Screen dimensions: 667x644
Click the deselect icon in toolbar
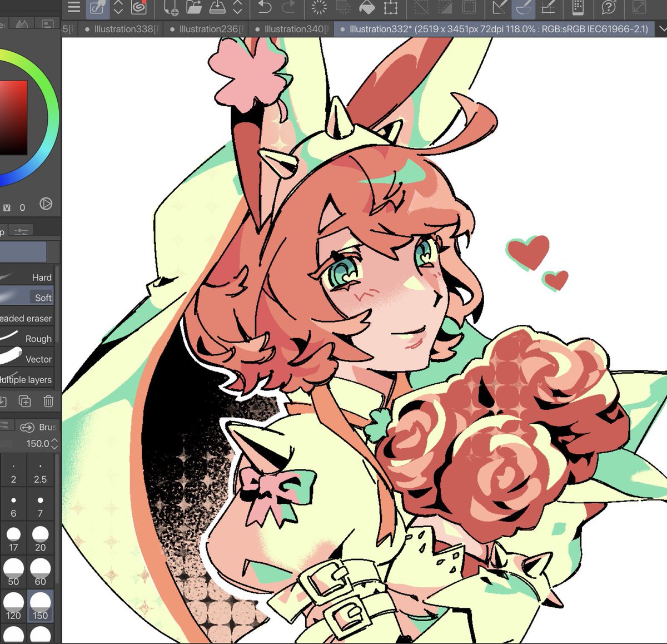click(x=422, y=7)
